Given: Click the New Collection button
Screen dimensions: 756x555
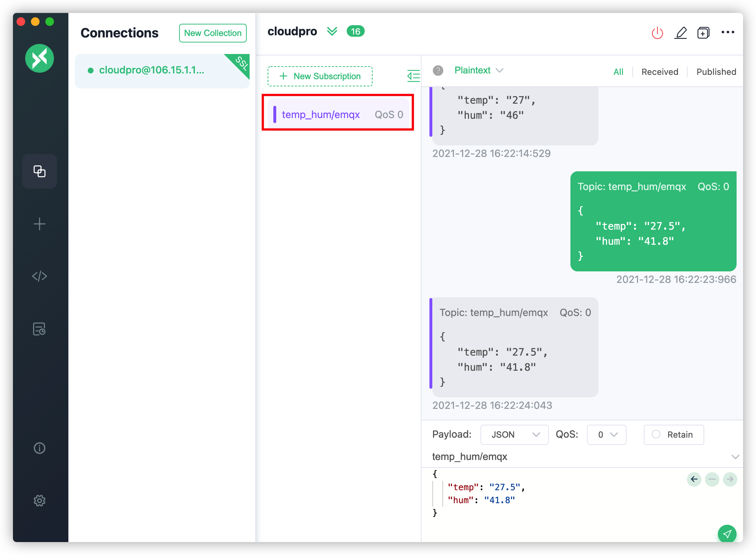Looking at the screenshot, I should tap(213, 33).
